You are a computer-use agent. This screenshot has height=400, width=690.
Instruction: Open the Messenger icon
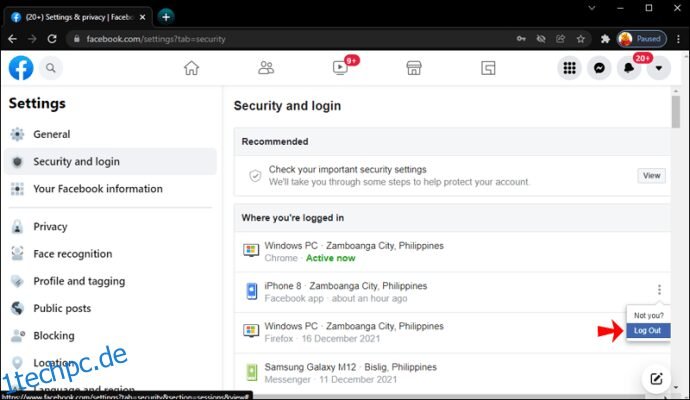pos(599,68)
